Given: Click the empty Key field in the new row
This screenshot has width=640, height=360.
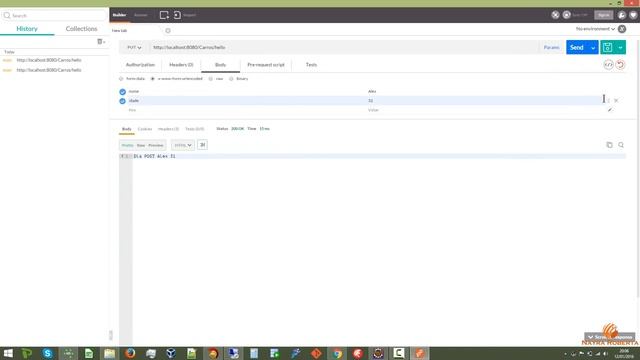Looking at the screenshot, I should tap(246, 110).
